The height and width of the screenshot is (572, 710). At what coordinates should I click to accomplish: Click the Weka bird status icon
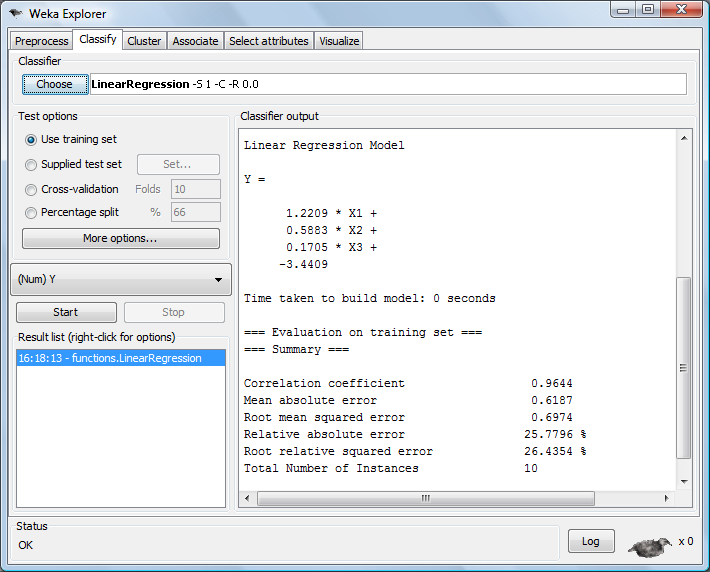650,547
